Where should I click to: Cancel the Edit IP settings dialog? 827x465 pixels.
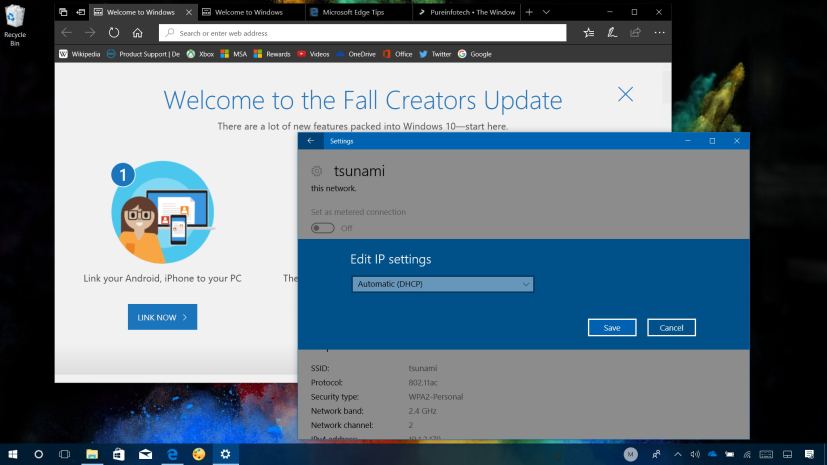click(x=671, y=327)
